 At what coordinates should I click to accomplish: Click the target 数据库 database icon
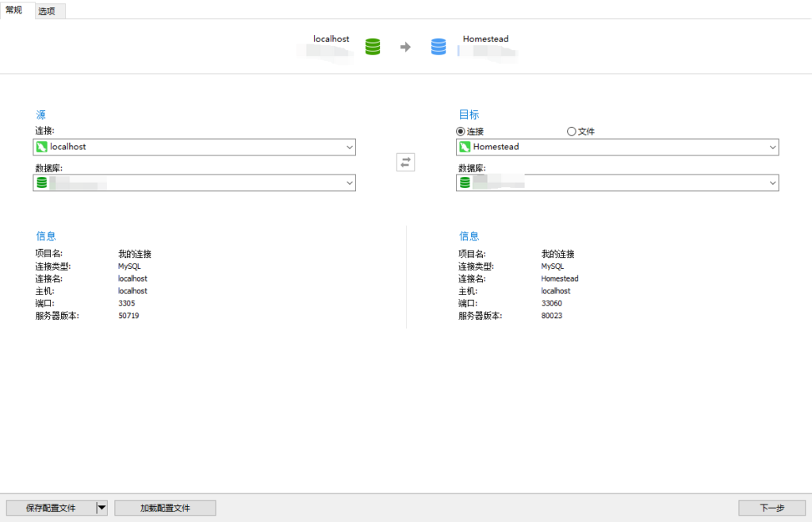pos(465,182)
